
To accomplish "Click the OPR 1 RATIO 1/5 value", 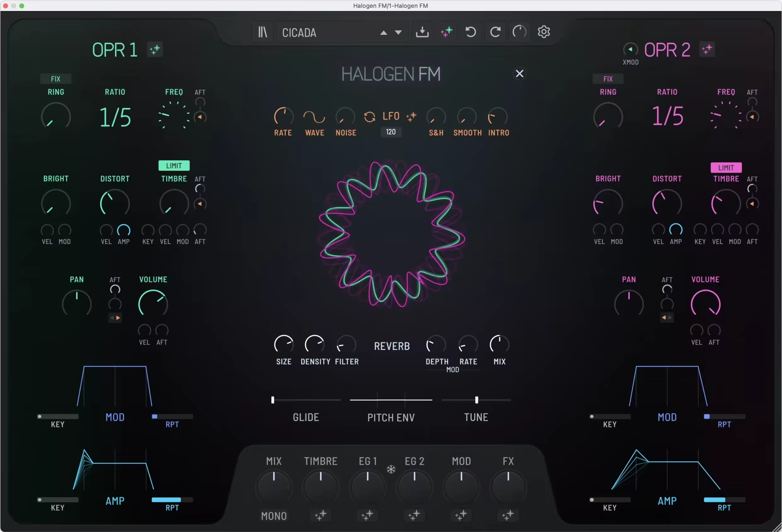I will coord(115,117).
